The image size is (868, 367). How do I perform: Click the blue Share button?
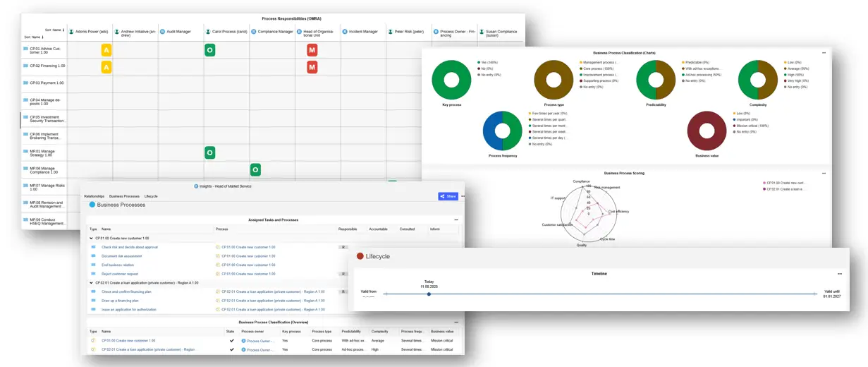(x=448, y=196)
